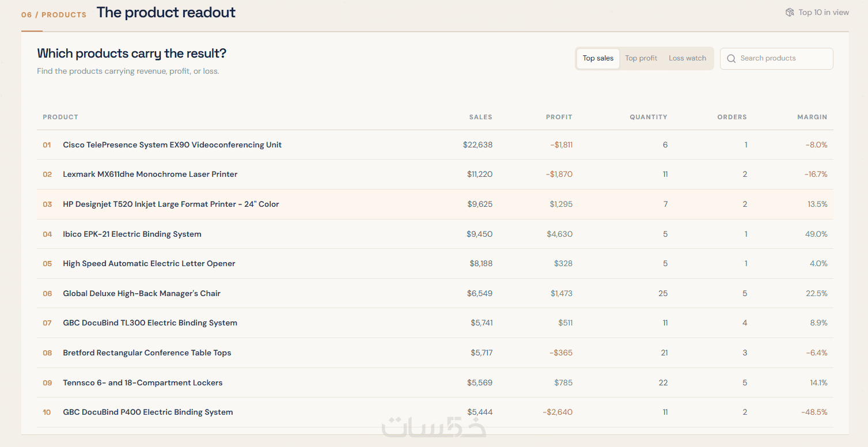The height and width of the screenshot is (447, 868).
Task: Click the $11,220 sales value
Action: click(x=480, y=175)
